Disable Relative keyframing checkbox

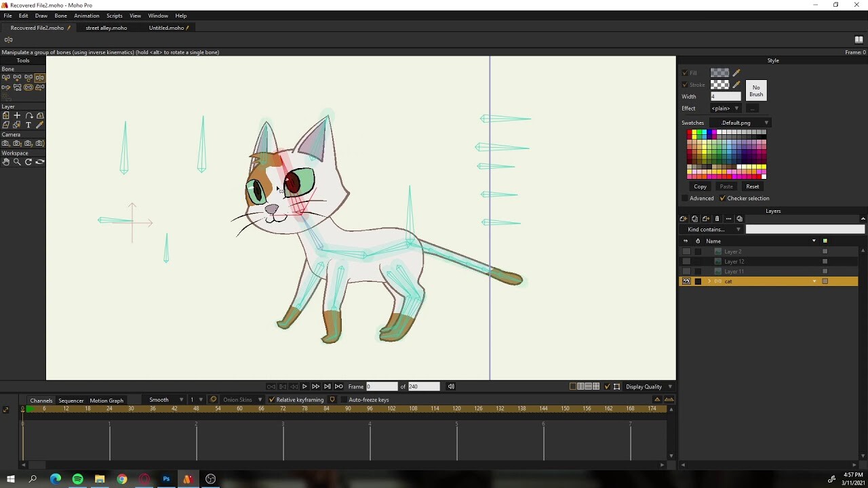click(271, 400)
